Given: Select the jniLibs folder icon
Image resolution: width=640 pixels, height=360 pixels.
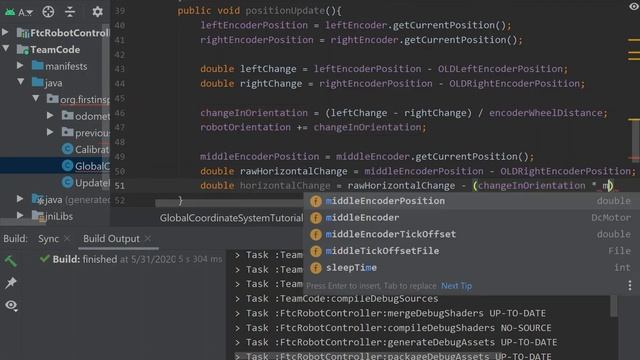Looking at the screenshot, I should click(x=38, y=216).
